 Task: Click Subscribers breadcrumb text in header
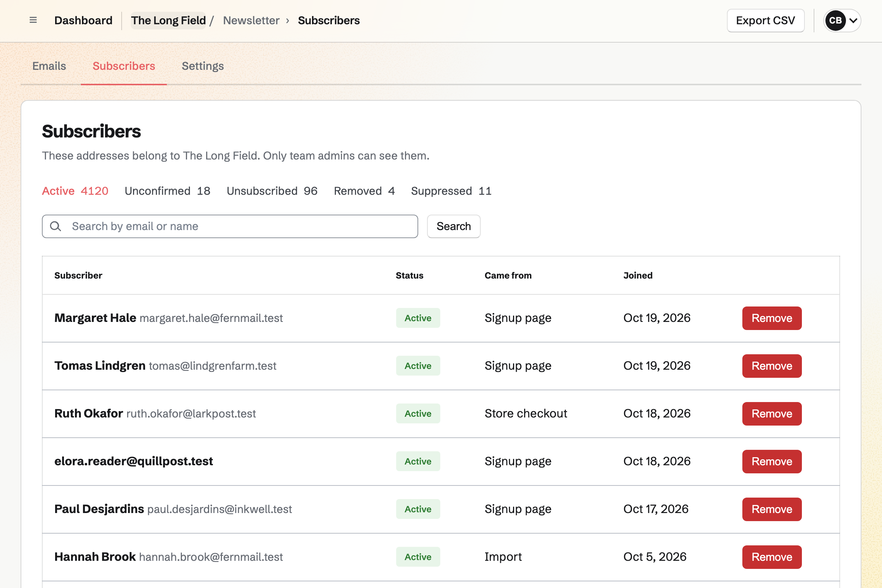(329, 20)
